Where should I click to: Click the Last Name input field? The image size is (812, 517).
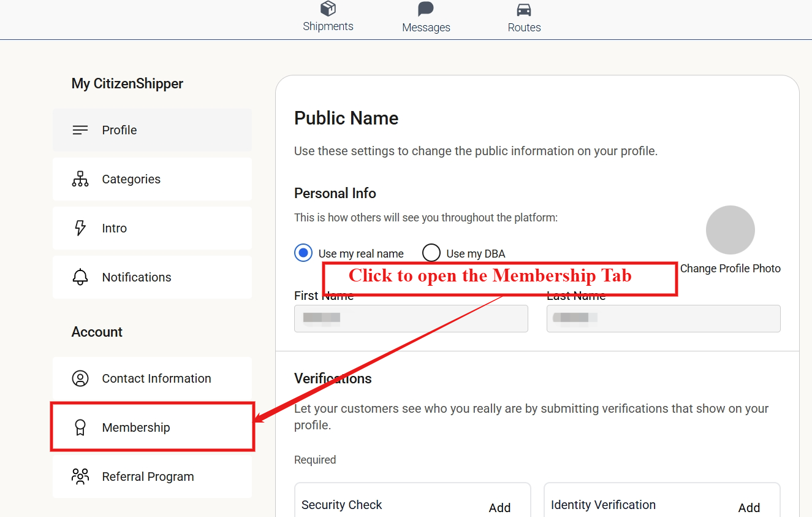tap(663, 319)
